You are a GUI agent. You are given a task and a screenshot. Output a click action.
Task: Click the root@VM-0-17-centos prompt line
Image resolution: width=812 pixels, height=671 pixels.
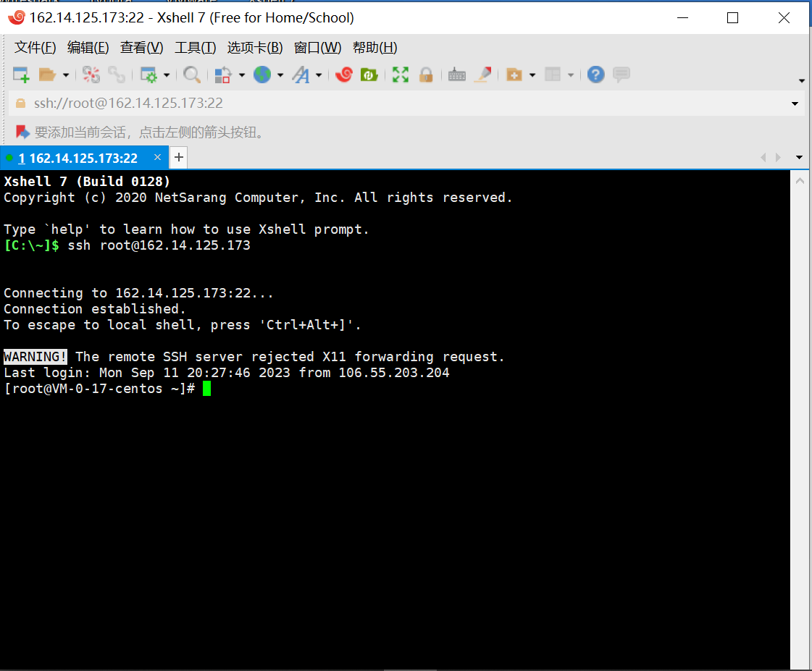[99, 389]
